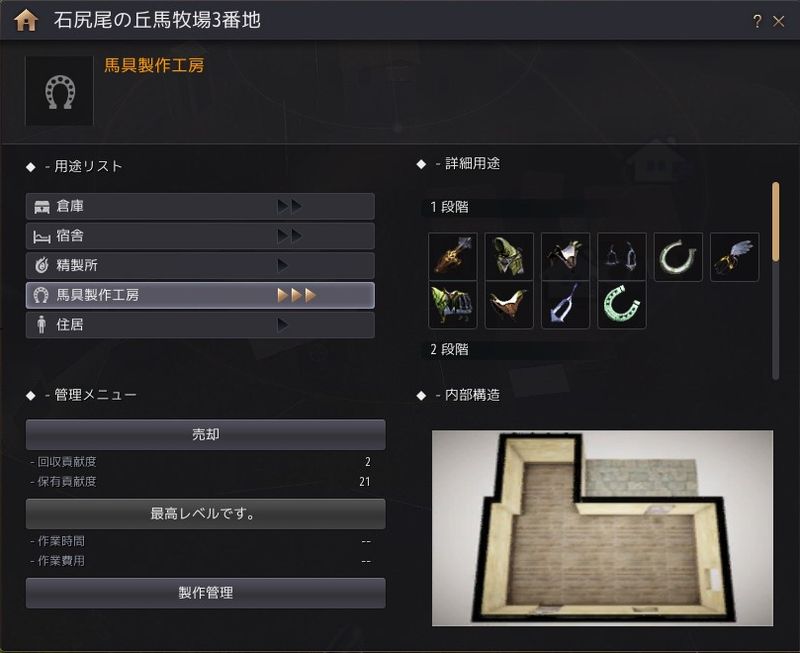This screenshot has height=653, width=800.
Task: Select the brown saddle item icon
Action: click(509, 305)
